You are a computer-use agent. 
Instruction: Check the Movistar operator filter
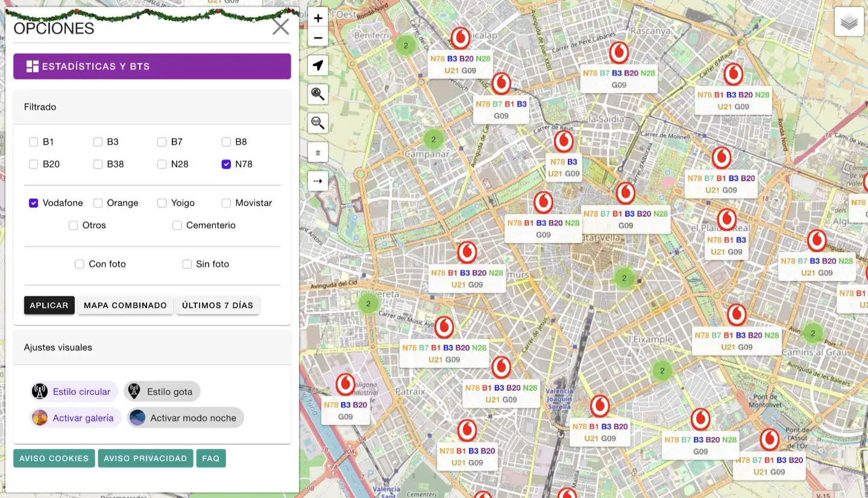click(226, 203)
